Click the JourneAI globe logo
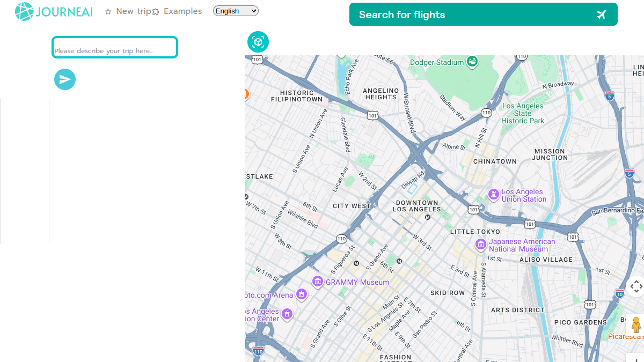This screenshot has height=362, width=644. (24, 11)
